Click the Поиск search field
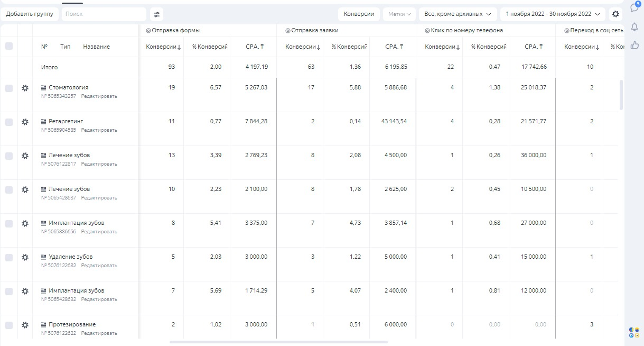Viewport: 644px width, 346px height. 104,14
